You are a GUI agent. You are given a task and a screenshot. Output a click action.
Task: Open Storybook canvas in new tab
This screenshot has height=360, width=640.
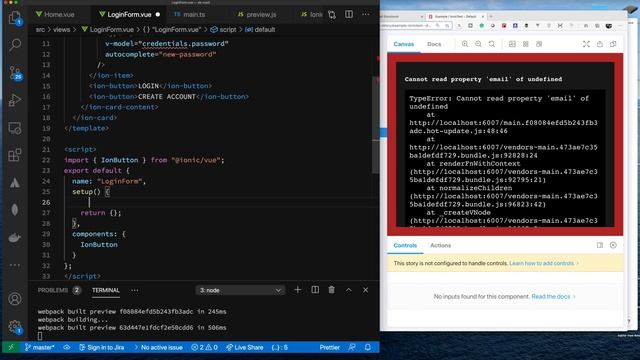click(x=600, y=44)
